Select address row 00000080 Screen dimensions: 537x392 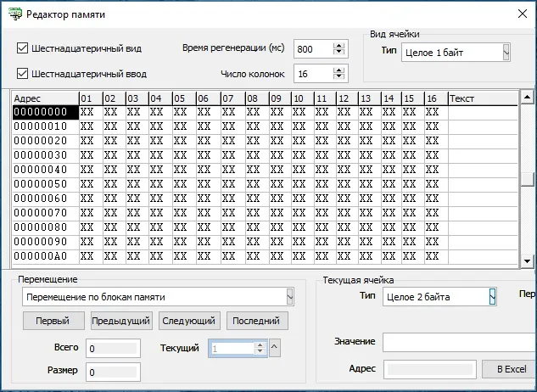pos(46,227)
